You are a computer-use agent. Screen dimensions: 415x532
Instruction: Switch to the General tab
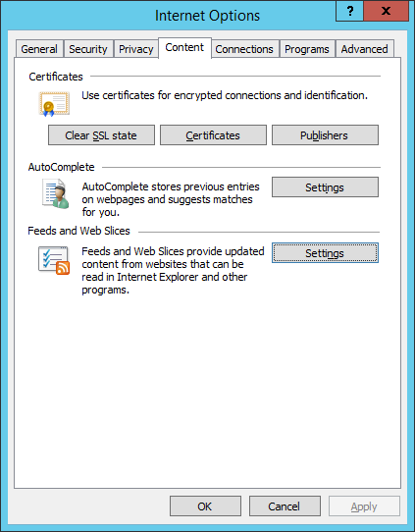(x=39, y=49)
